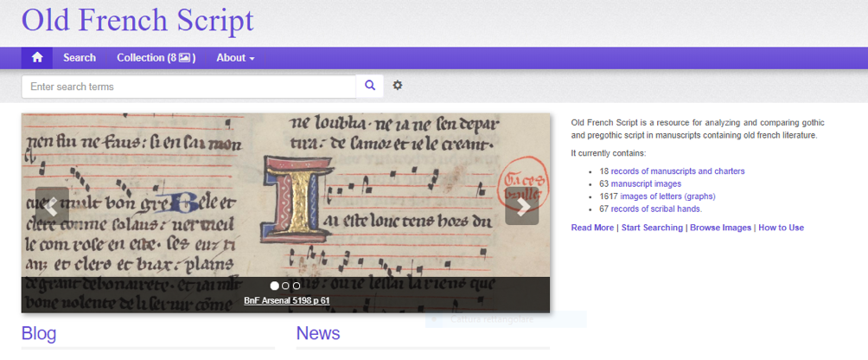868x360 pixels.
Task: Open the News section heading
Action: (x=318, y=333)
